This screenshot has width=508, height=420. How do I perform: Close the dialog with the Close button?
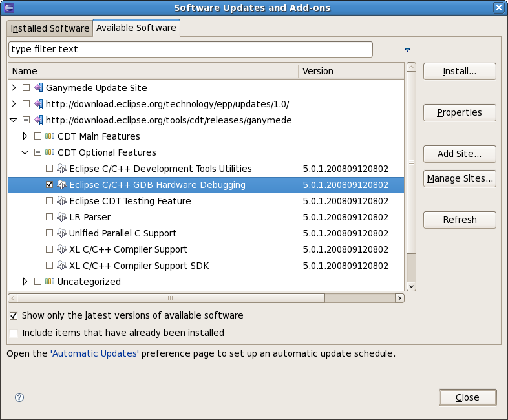[468, 397]
